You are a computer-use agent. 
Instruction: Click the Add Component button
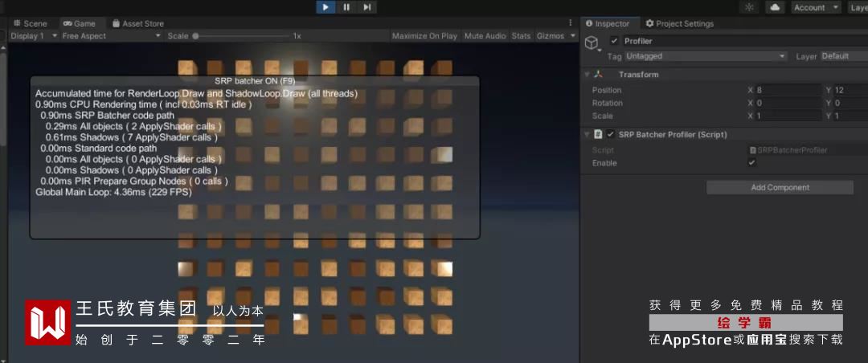pos(780,188)
